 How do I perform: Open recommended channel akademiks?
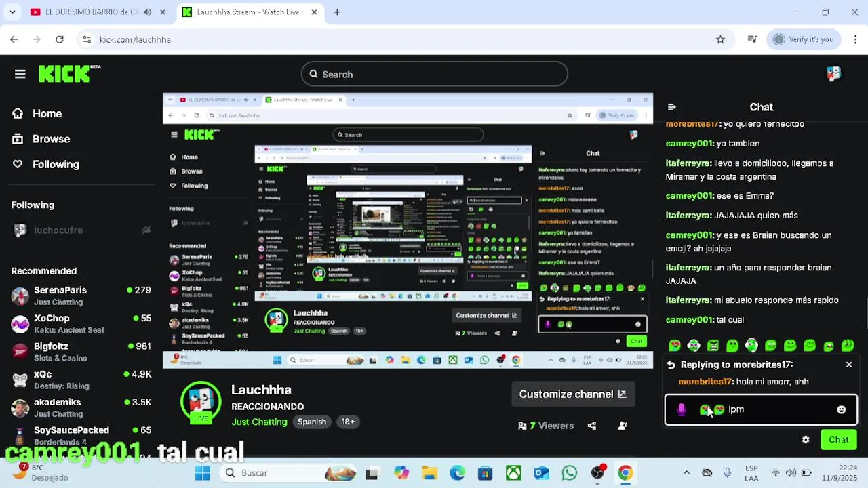(81, 408)
